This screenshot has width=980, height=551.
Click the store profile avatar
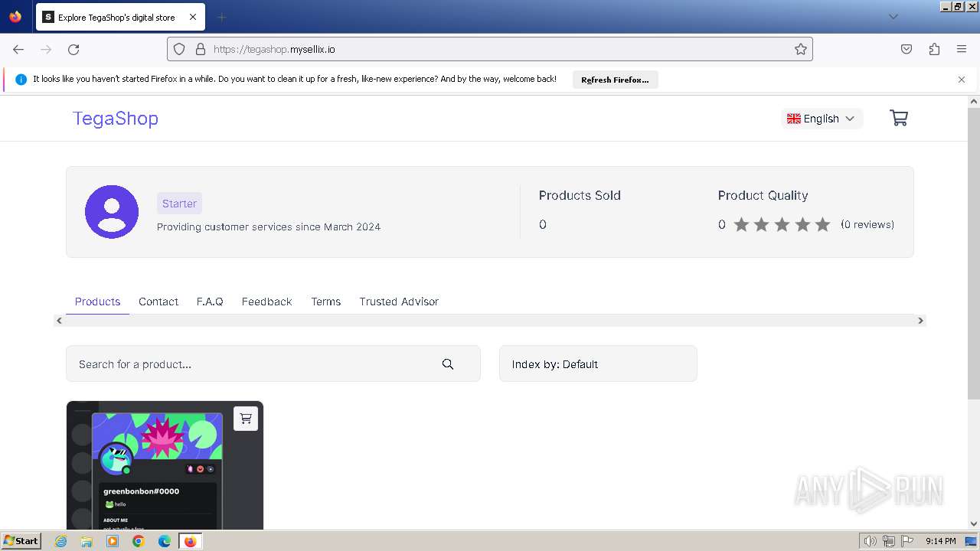(112, 211)
